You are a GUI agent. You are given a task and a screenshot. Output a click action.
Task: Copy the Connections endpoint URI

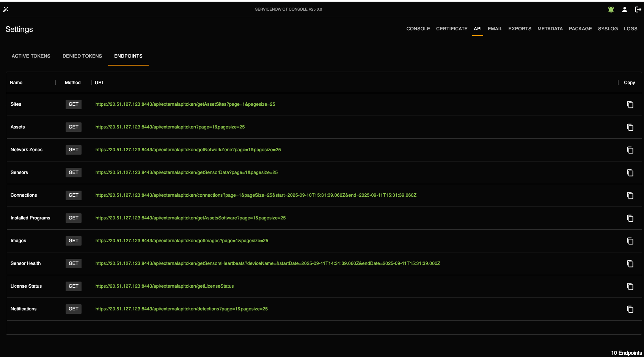630,196
